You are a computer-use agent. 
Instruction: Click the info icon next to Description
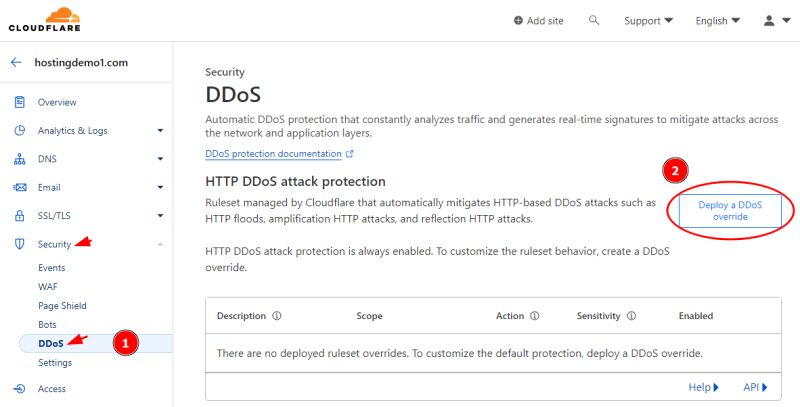point(277,316)
